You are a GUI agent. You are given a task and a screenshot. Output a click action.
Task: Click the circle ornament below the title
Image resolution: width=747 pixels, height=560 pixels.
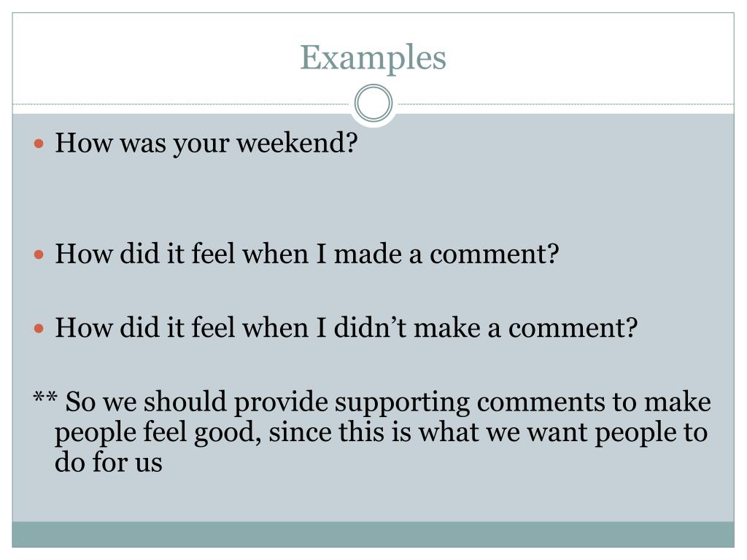coord(373,104)
